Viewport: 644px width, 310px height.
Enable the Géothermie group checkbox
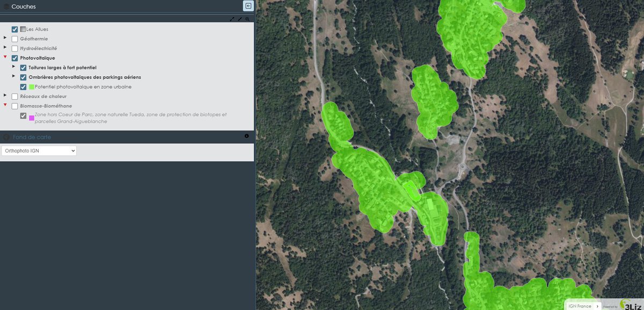pyautogui.click(x=14, y=39)
